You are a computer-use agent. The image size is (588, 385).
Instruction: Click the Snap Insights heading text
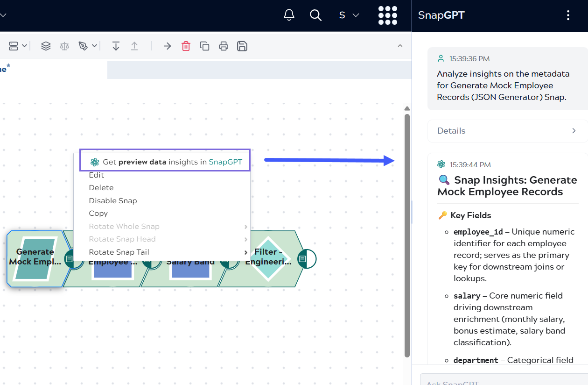pos(507,186)
